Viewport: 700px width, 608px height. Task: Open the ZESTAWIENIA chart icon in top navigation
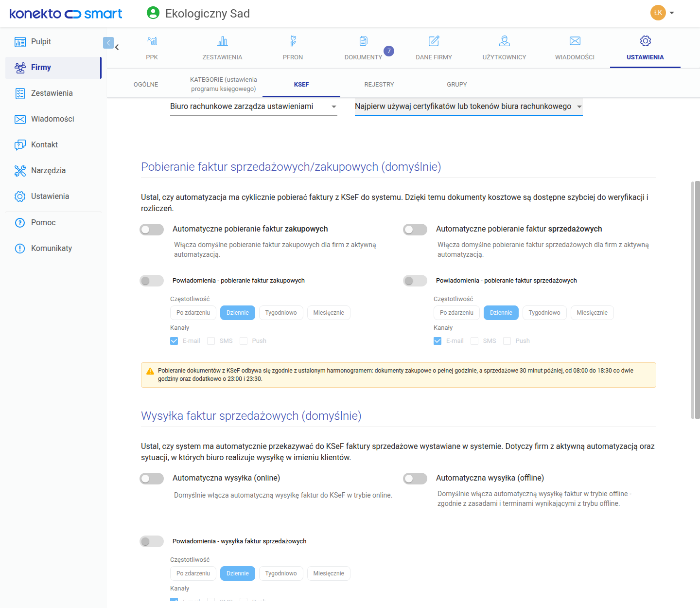222,41
